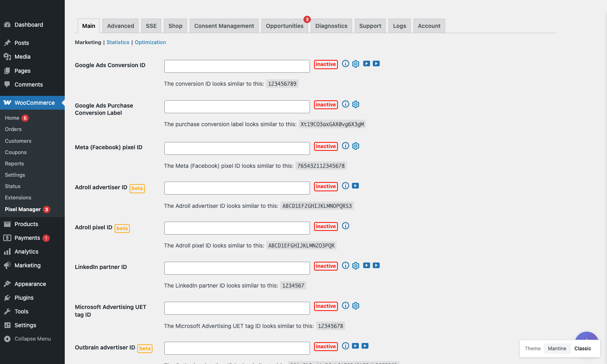
Task: Open Pages in the sidebar
Action: (32, 71)
